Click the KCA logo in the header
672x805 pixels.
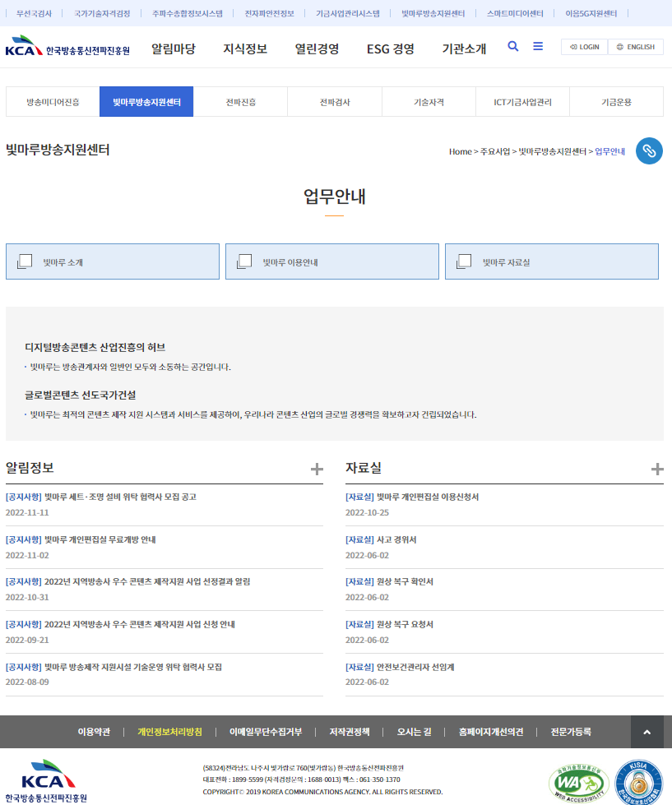tap(67, 46)
